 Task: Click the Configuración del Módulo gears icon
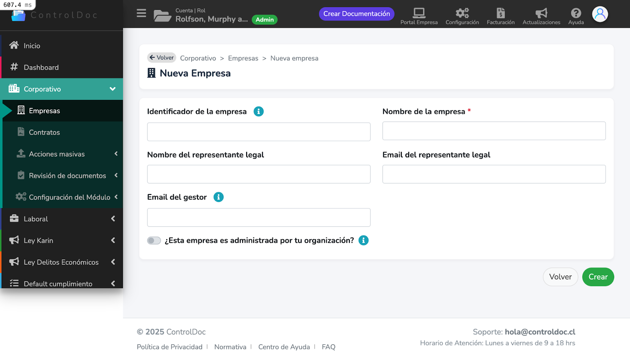pyautogui.click(x=21, y=196)
